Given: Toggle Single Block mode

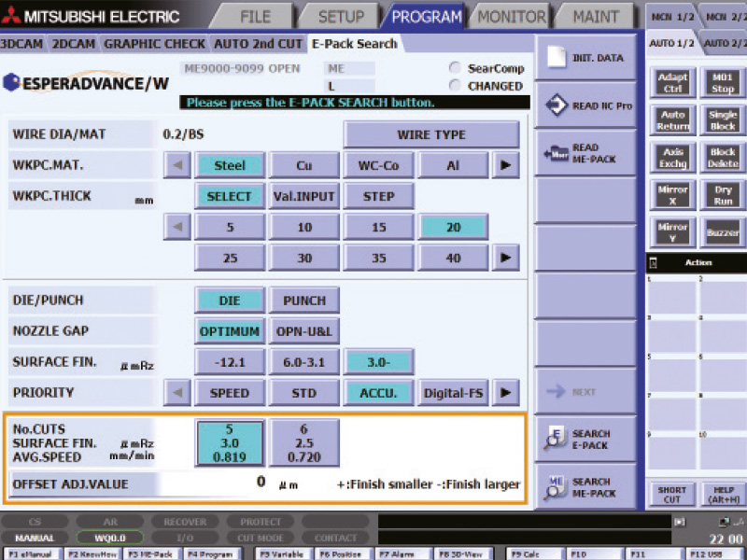Looking at the screenshot, I should (x=723, y=120).
